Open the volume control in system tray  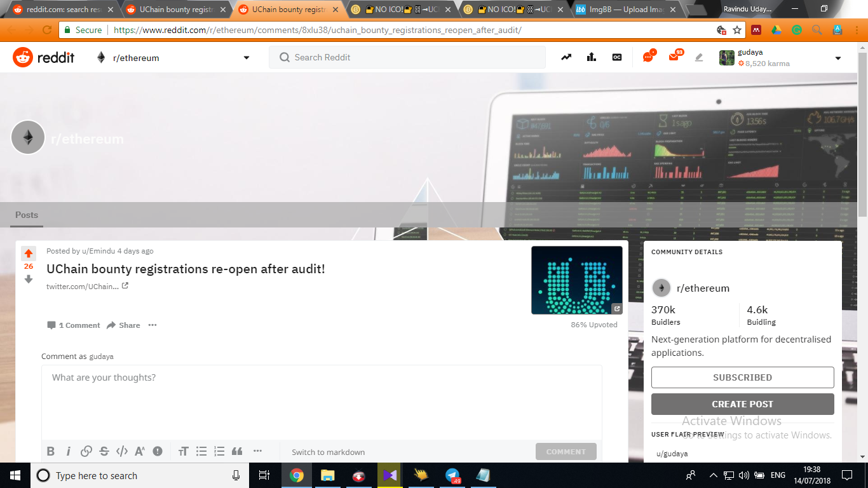coord(744,475)
